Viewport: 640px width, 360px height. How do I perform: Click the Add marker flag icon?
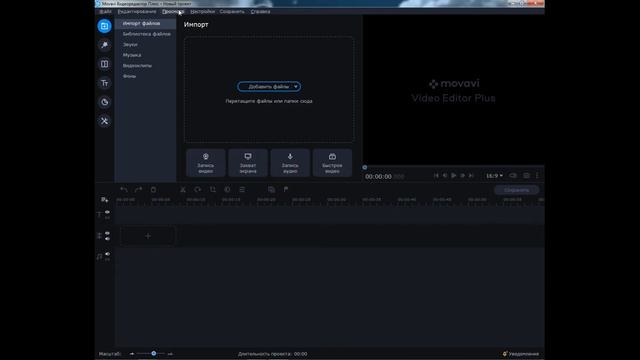coord(286,189)
